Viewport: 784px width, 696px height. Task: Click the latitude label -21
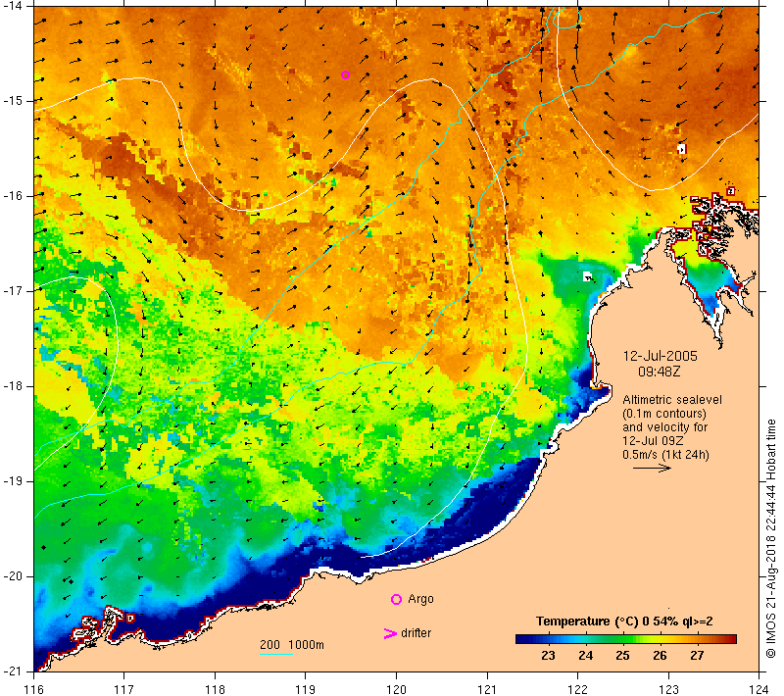tap(12, 671)
